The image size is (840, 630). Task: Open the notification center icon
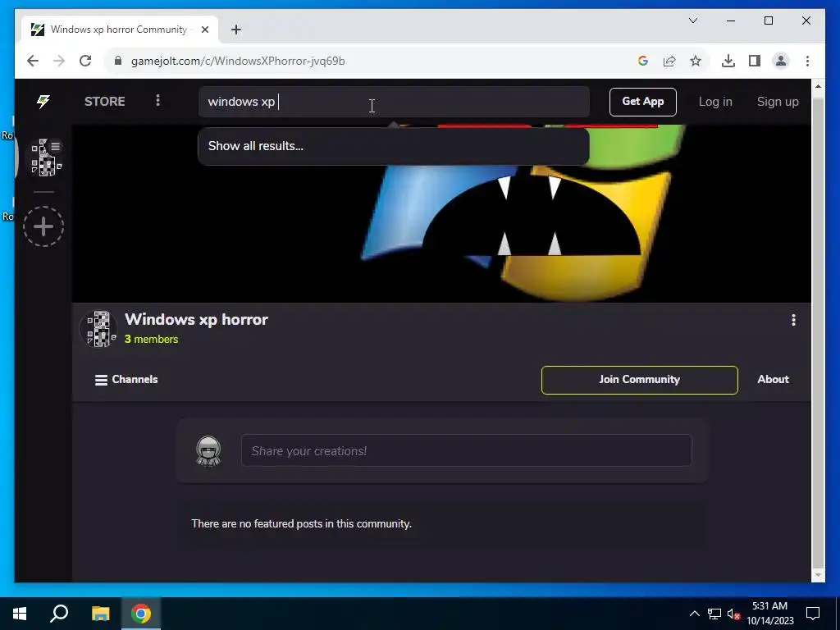tap(813, 614)
